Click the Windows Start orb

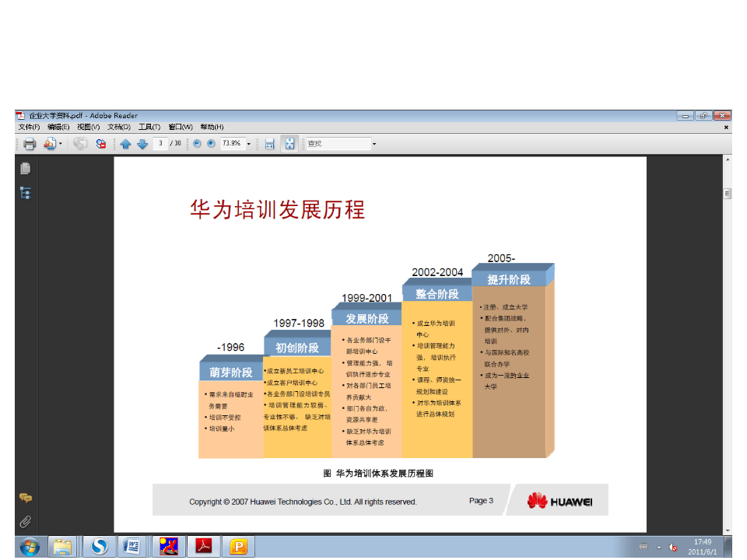tap(30, 547)
